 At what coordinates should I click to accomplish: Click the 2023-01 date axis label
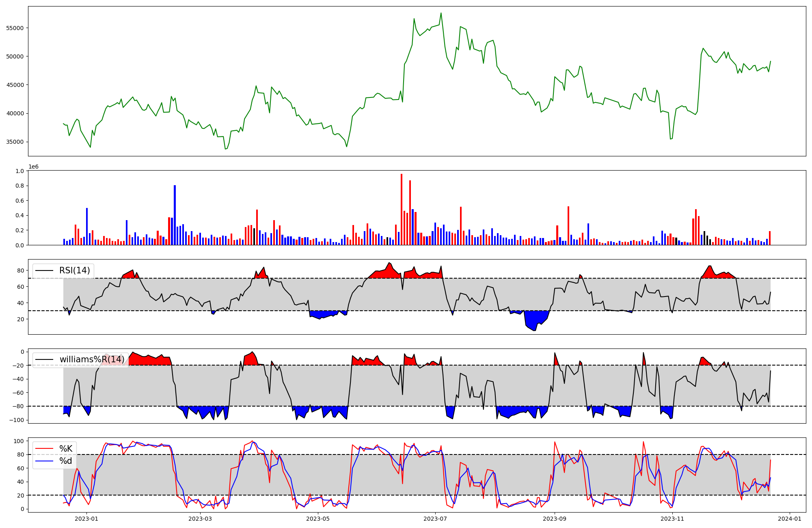coord(86,519)
